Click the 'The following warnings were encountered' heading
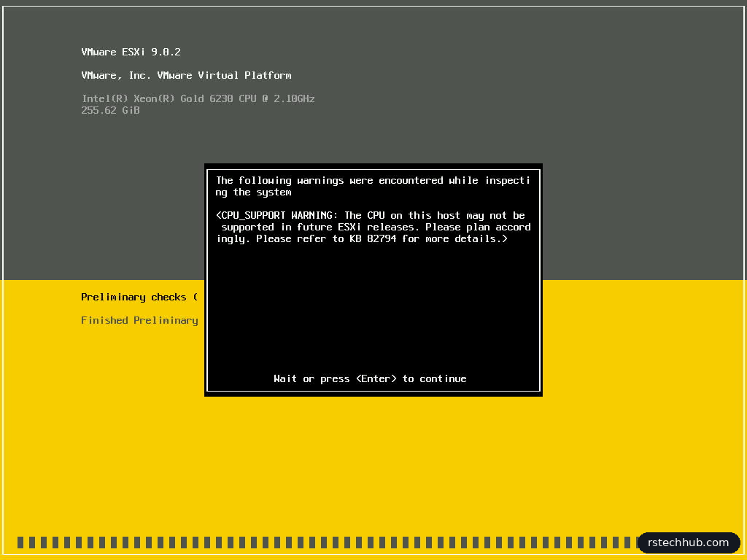 373,186
